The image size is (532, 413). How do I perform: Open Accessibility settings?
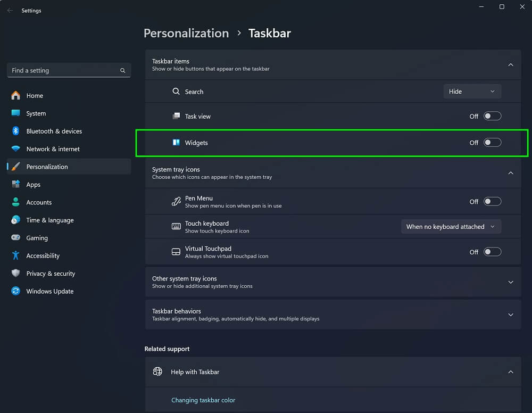pos(69,255)
